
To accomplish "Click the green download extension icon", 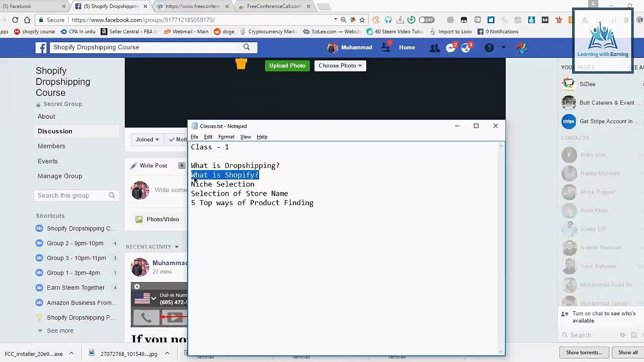I will (411, 20).
